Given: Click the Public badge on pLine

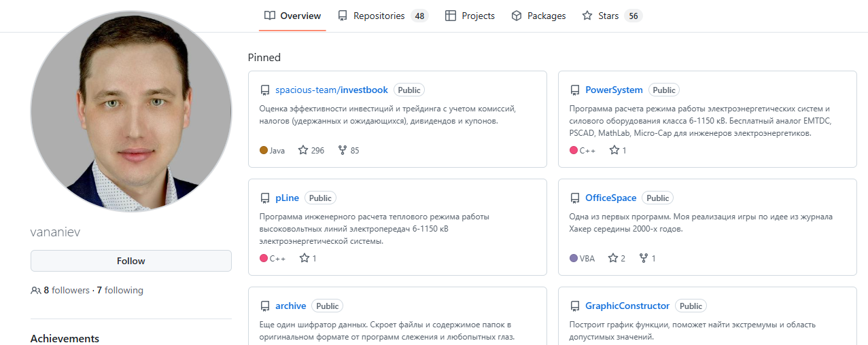Looking at the screenshot, I should pyautogui.click(x=320, y=198).
